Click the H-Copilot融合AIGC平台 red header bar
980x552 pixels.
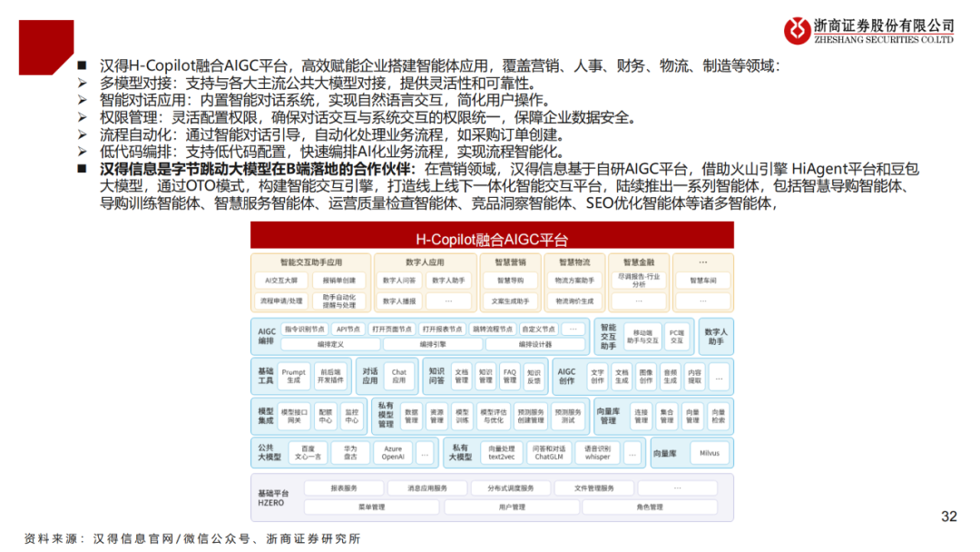tap(492, 236)
